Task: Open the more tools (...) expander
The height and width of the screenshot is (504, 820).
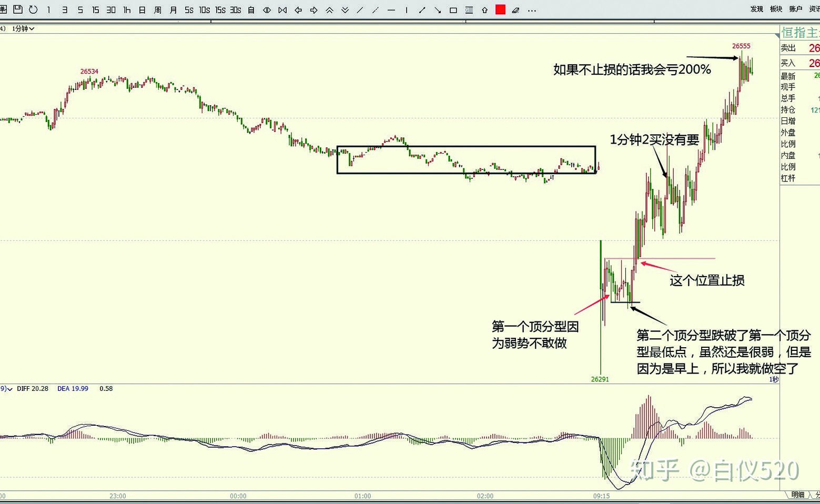Action: [x=532, y=9]
